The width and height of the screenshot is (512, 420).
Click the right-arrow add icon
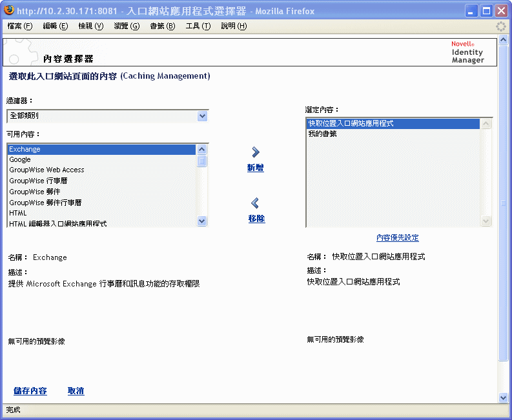[256, 152]
